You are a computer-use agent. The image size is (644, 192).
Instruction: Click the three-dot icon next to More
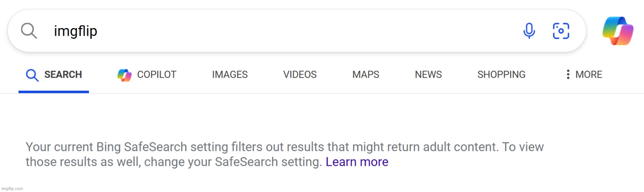(568, 74)
